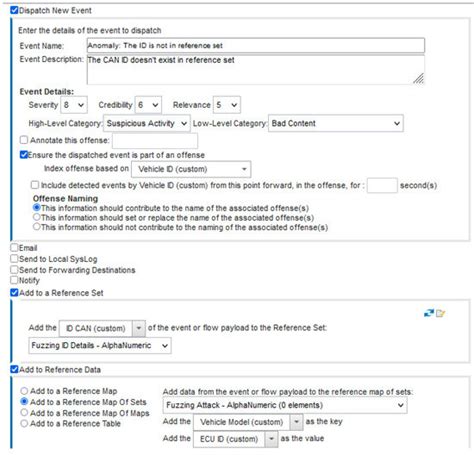The image size is (474, 455).
Task: Open the High-Level Category dropdown
Action: [x=147, y=123]
